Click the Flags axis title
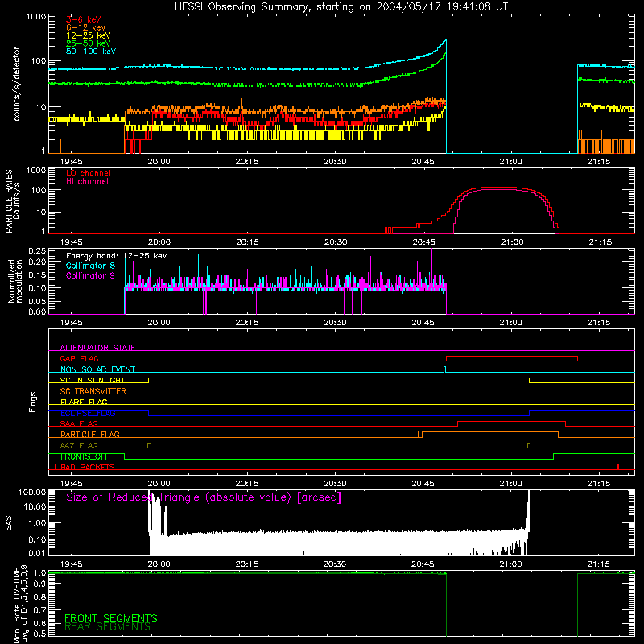Screen dimensions: 644x644 33,402
